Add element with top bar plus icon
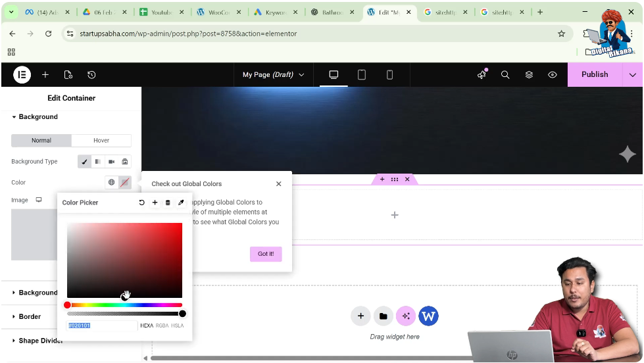Image resolution: width=644 pixels, height=363 pixels. [x=45, y=75]
